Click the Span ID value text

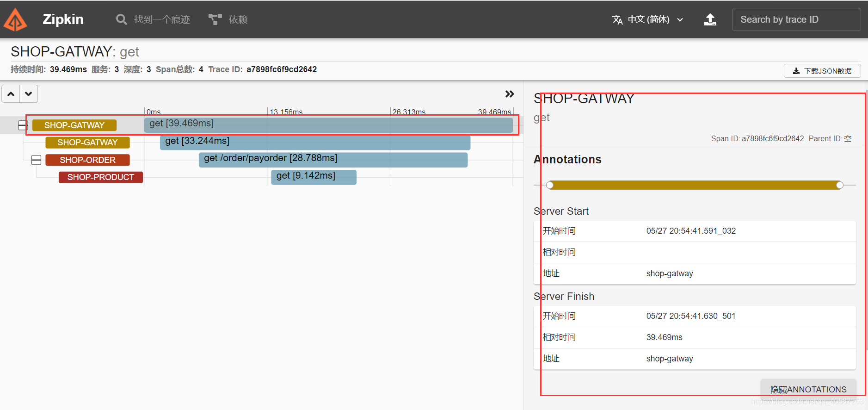click(x=773, y=138)
